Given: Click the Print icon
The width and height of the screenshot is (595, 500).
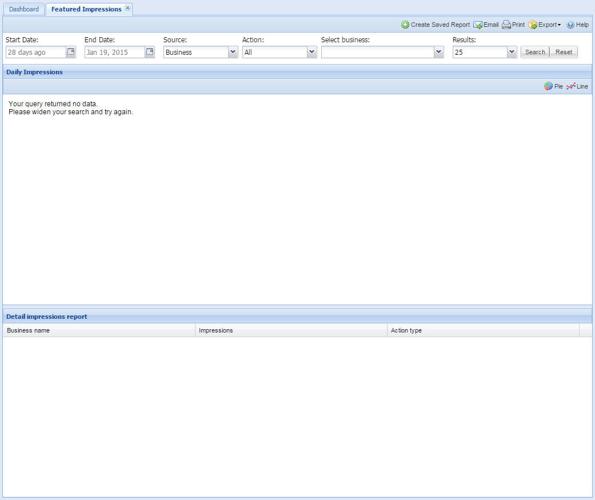Looking at the screenshot, I should coord(506,25).
